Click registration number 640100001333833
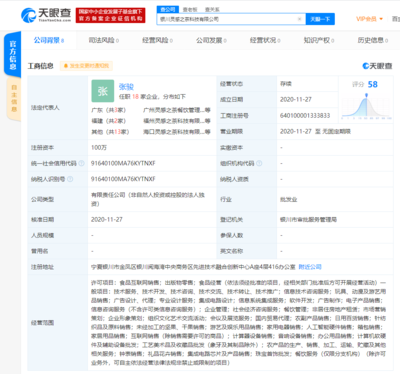The width and height of the screenshot is (400, 374). 305,115
